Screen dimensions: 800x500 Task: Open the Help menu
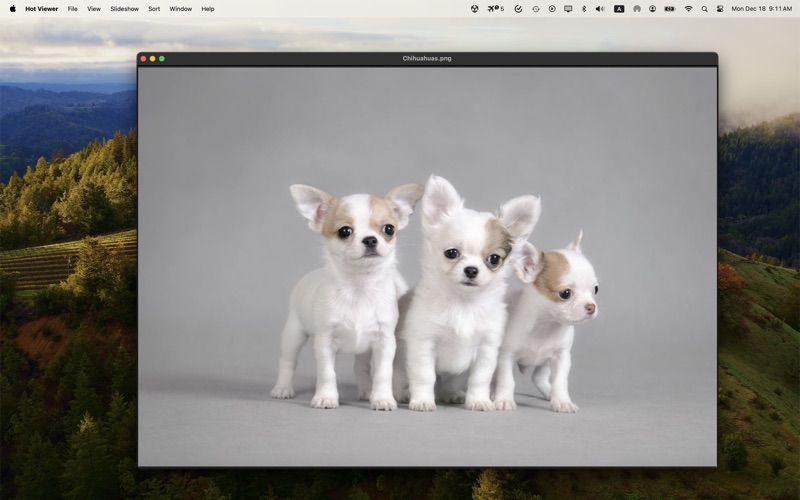pos(208,9)
